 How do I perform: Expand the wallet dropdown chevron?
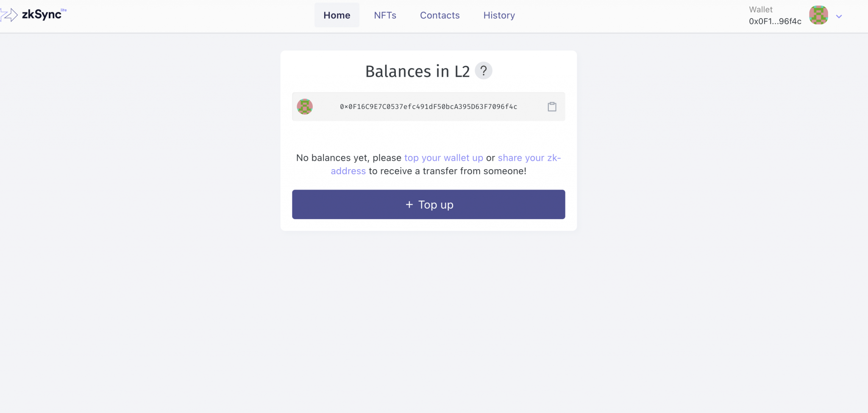point(839,17)
